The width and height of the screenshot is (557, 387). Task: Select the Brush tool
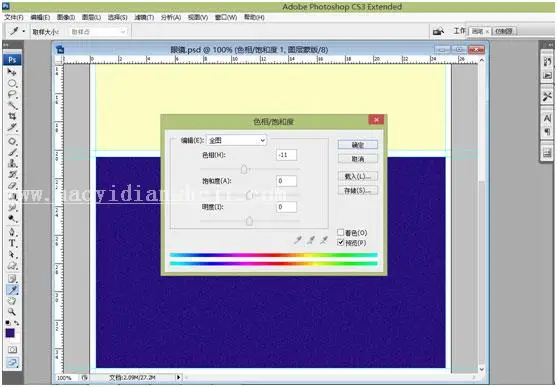click(x=12, y=152)
